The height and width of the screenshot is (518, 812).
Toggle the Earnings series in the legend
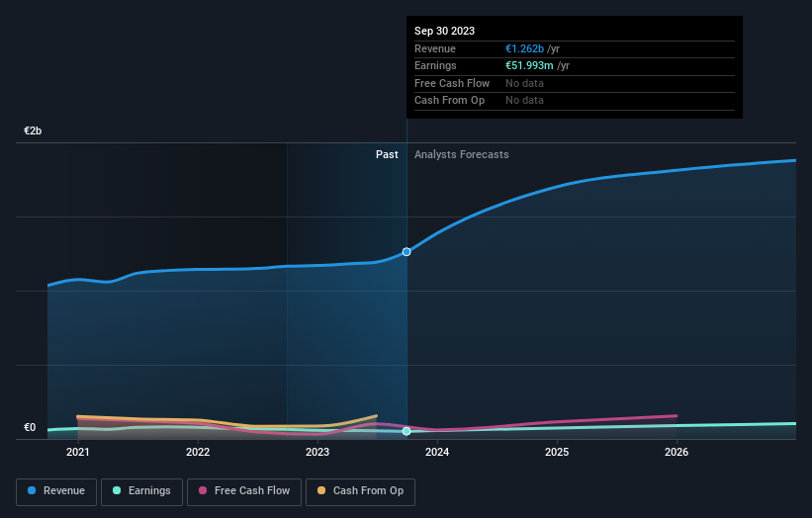coord(141,491)
